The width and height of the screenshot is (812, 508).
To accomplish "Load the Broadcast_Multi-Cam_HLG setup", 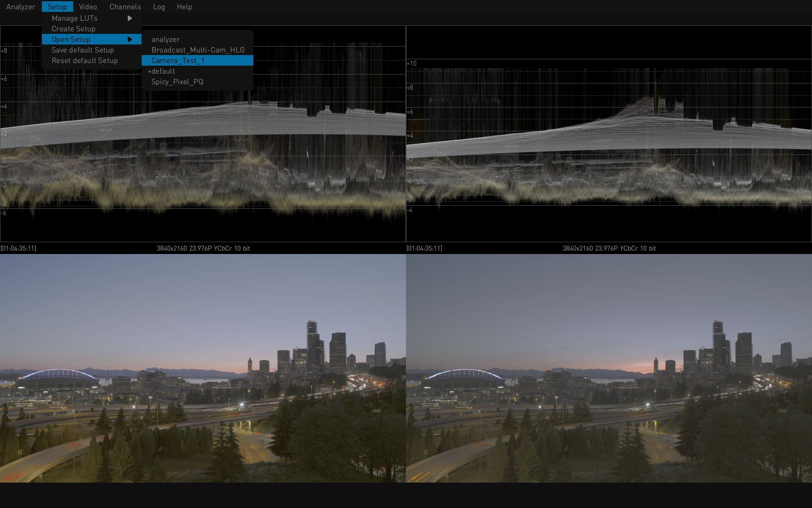I will [198, 50].
